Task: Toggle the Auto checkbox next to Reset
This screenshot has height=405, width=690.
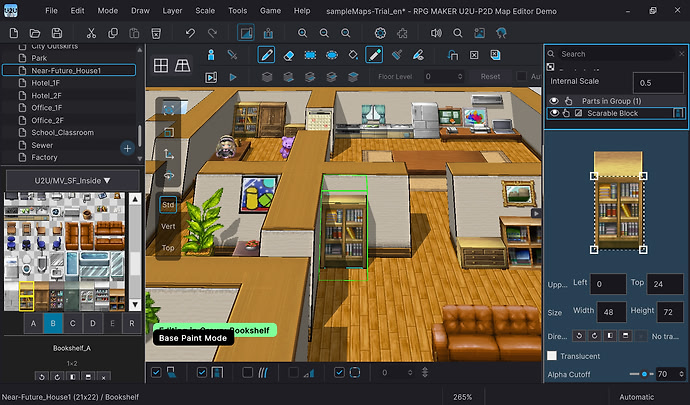Action: click(521, 76)
